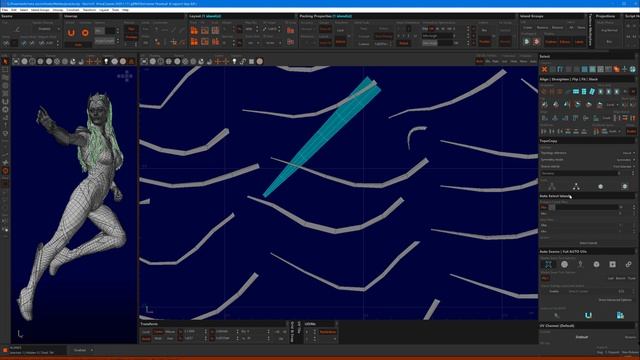
Task: Select the Local pivot option in Transform panel
Action: (x=146, y=332)
